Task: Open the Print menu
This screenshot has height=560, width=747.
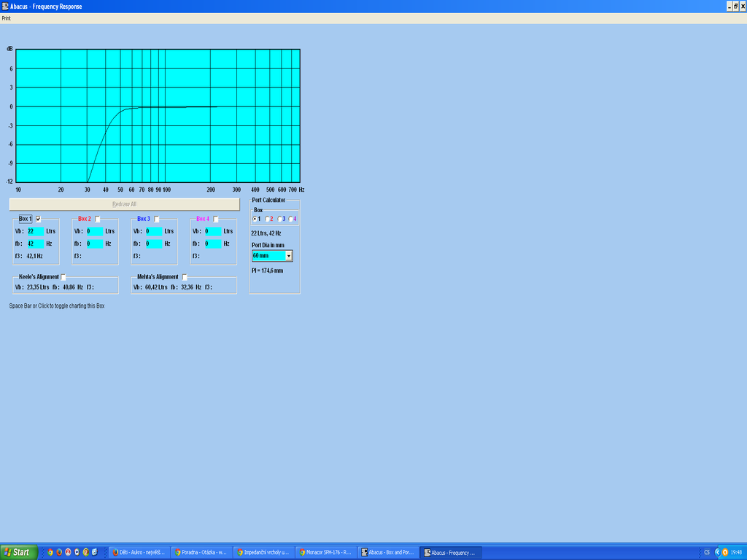Action: 6,18
